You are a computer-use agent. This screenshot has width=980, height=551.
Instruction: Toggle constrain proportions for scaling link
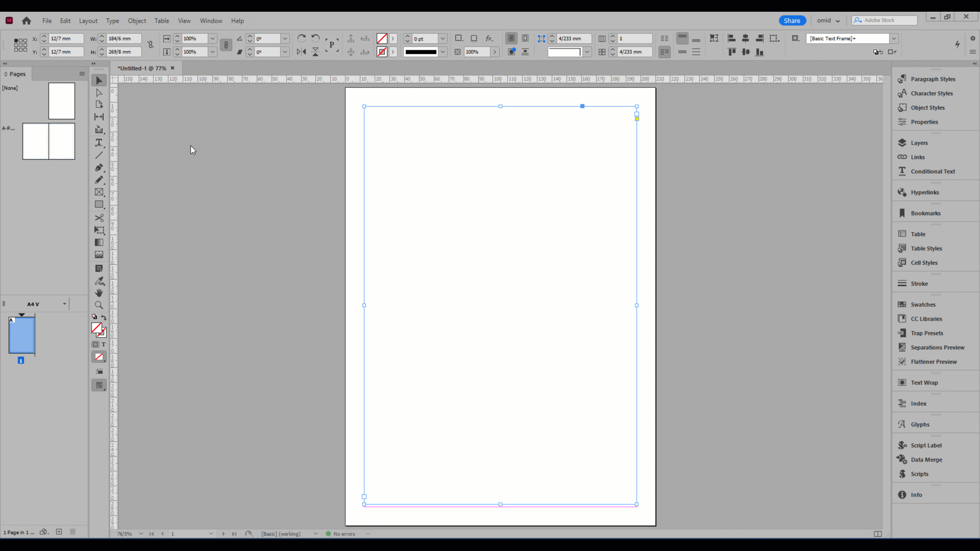coord(226,45)
